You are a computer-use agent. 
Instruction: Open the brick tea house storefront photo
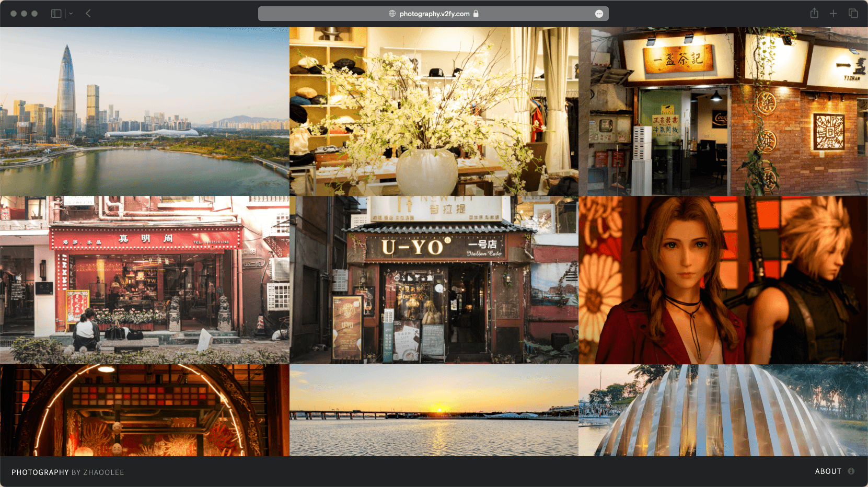coord(723,111)
